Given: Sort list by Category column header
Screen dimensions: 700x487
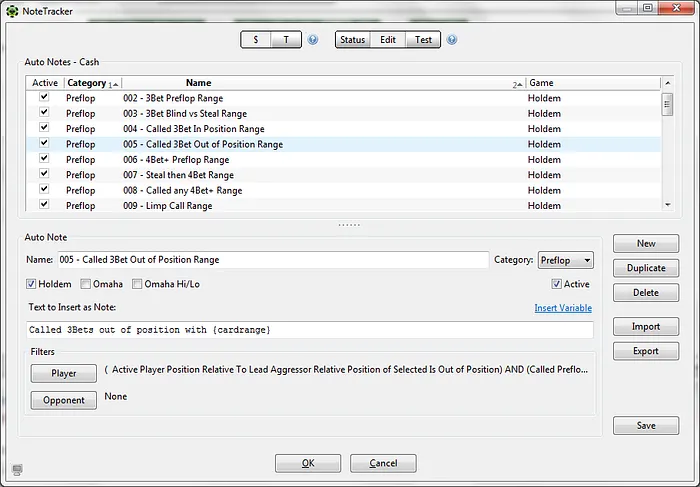Looking at the screenshot, I should click(93, 83).
